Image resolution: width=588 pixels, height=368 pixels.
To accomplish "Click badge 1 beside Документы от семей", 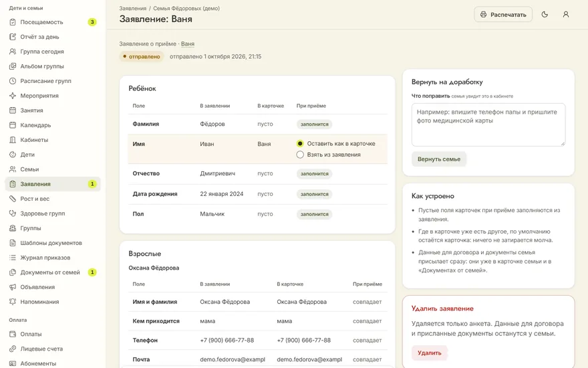I will (92, 272).
